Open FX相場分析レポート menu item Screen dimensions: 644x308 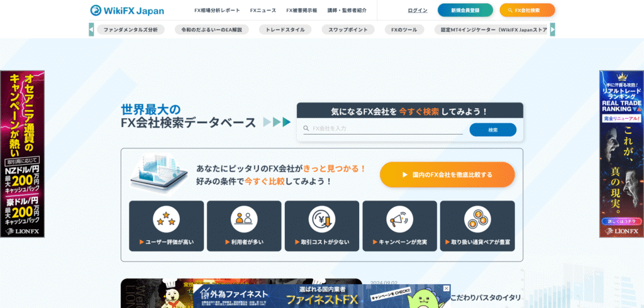click(x=217, y=11)
